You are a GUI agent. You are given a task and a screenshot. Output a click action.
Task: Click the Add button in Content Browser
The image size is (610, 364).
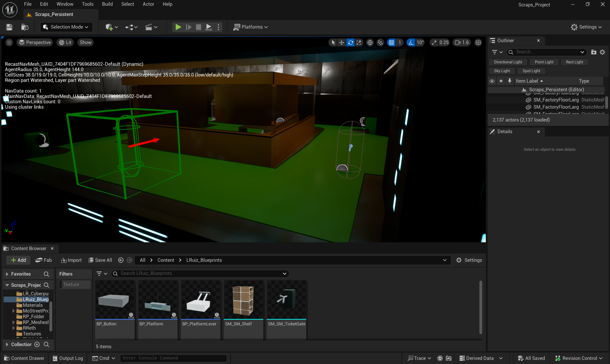tap(18, 260)
